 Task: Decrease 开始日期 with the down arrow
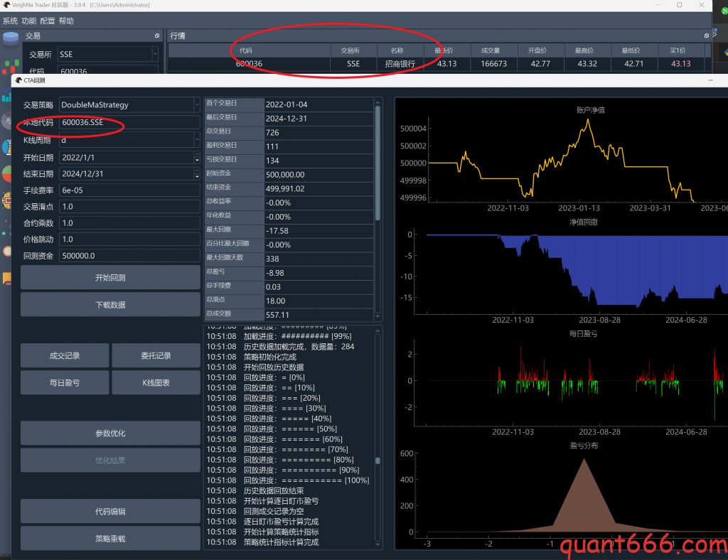coord(197,161)
